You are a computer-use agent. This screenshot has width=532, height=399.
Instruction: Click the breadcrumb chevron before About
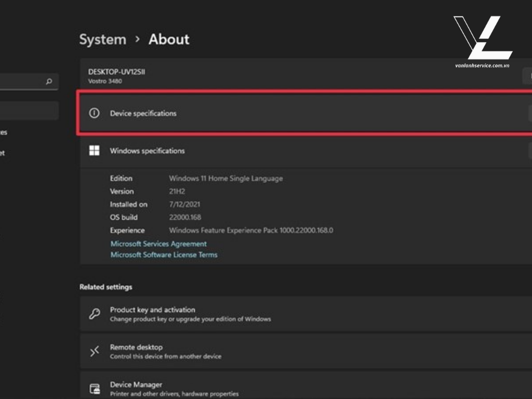[138, 39]
